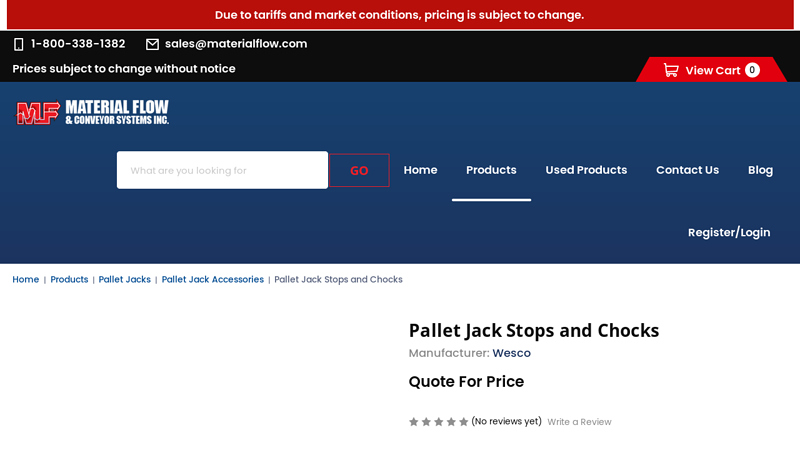
Task: Click the shopping cart icon
Action: (x=671, y=70)
